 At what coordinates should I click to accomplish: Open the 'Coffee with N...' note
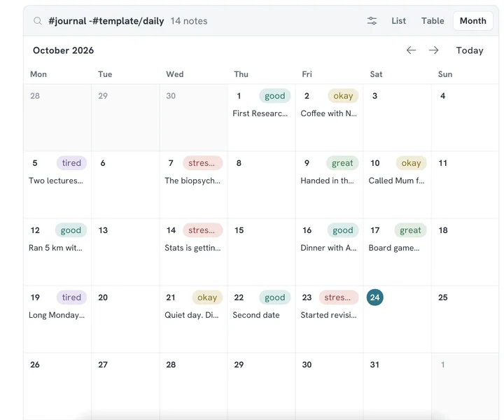click(x=328, y=113)
